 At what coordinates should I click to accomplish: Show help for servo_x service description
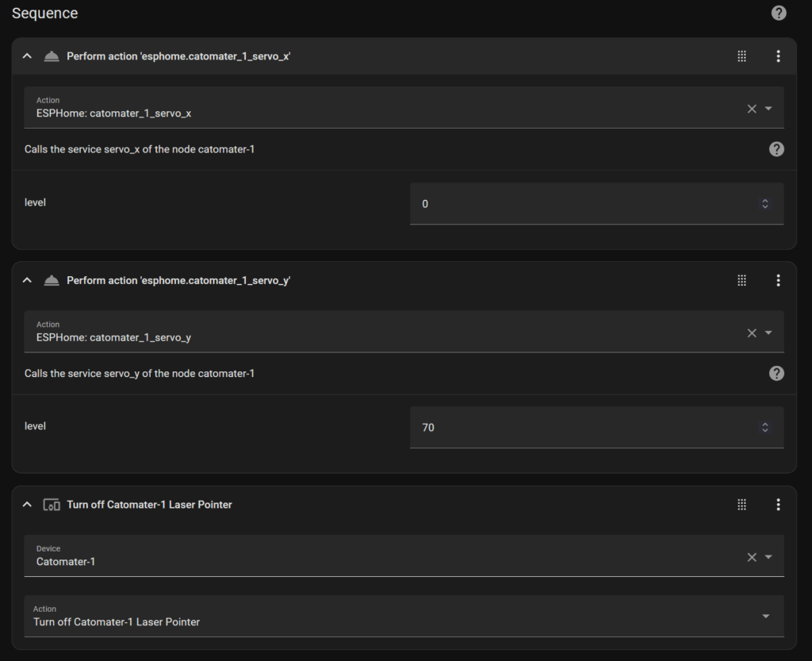[x=776, y=149]
